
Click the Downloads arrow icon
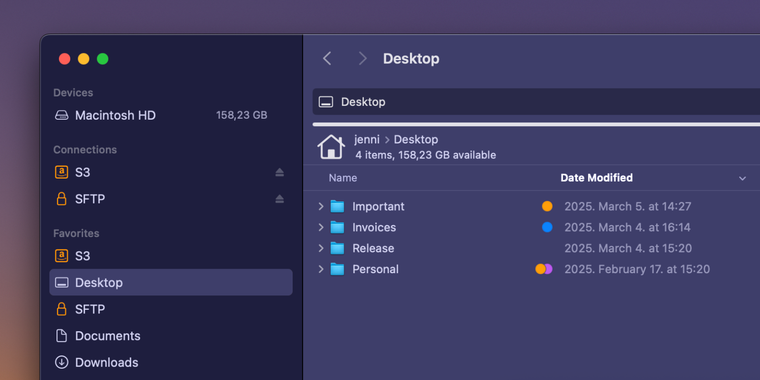(62, 362)
